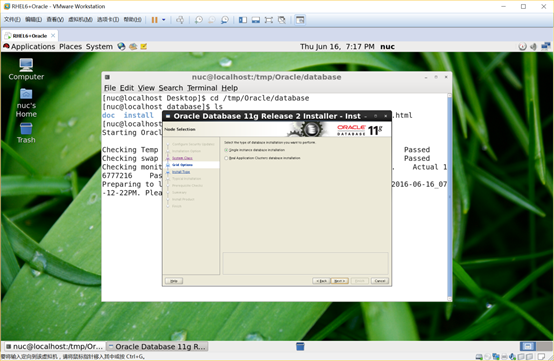Switch to nuc@localhost terminal taskbar button
The width and height of the screenshot is (554, 361).
click(54, 347)
